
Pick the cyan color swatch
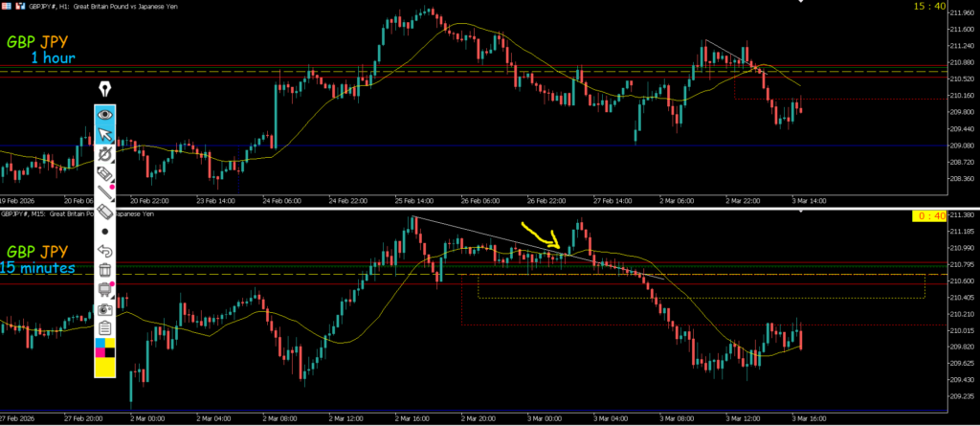point(100,344)
